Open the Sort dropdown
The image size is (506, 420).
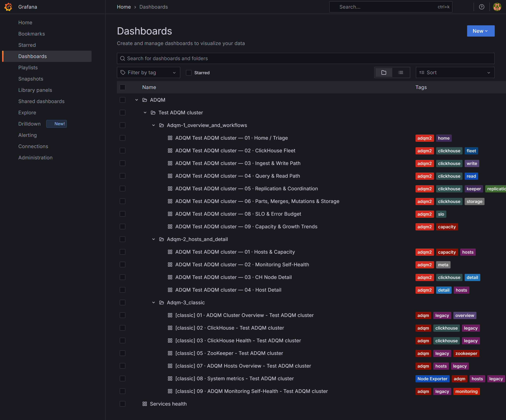click(455, 72)
